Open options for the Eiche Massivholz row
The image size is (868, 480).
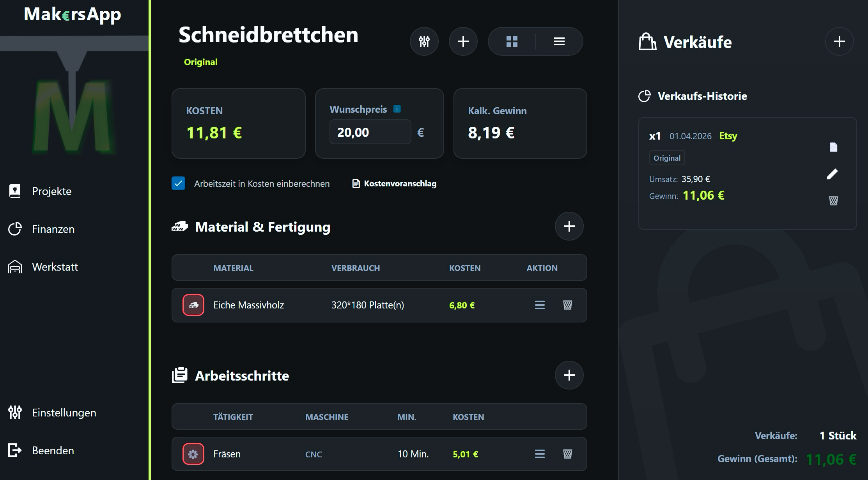pyautogui.click(x=539, y=305)
